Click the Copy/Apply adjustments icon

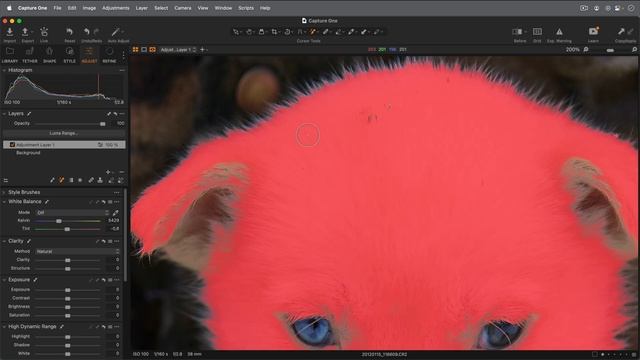[621, 31]
